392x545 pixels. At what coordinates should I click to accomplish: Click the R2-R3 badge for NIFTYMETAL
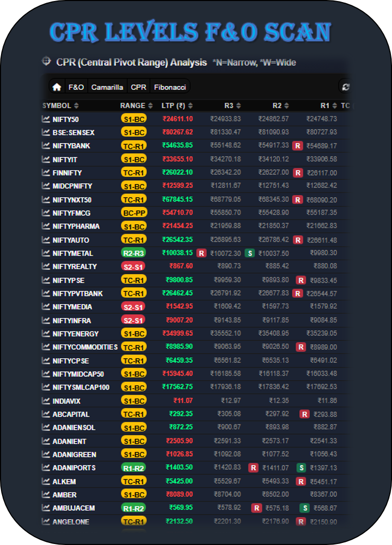click(133, 253)
